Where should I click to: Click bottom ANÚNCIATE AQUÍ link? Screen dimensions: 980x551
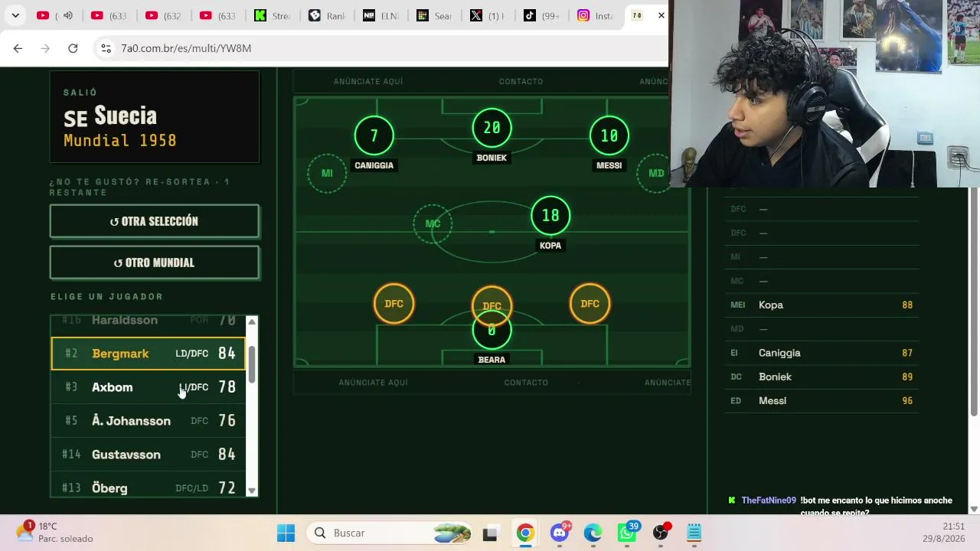point(374,383)
